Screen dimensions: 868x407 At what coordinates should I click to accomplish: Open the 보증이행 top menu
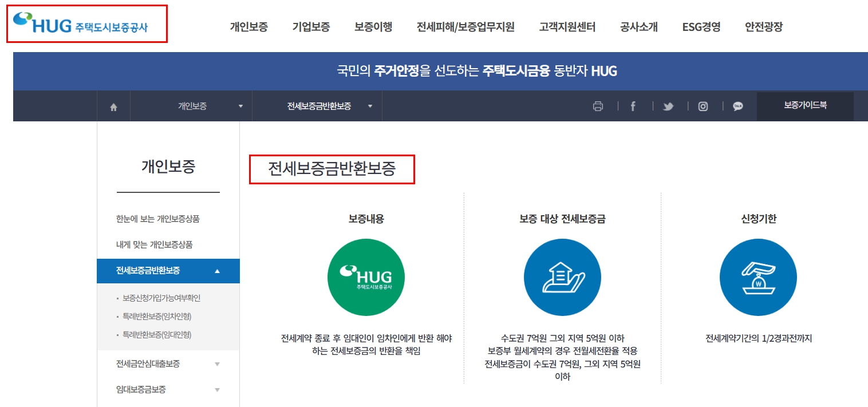point(373,27)
